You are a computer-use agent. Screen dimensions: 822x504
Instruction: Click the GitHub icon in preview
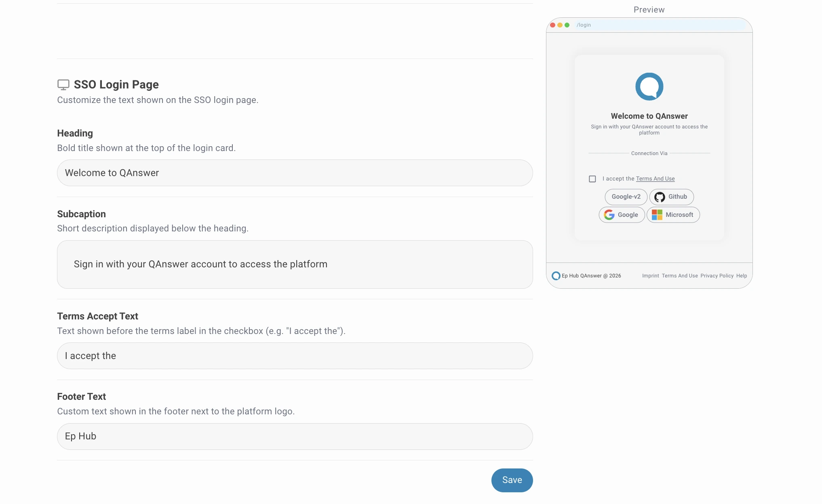[660, 197]
